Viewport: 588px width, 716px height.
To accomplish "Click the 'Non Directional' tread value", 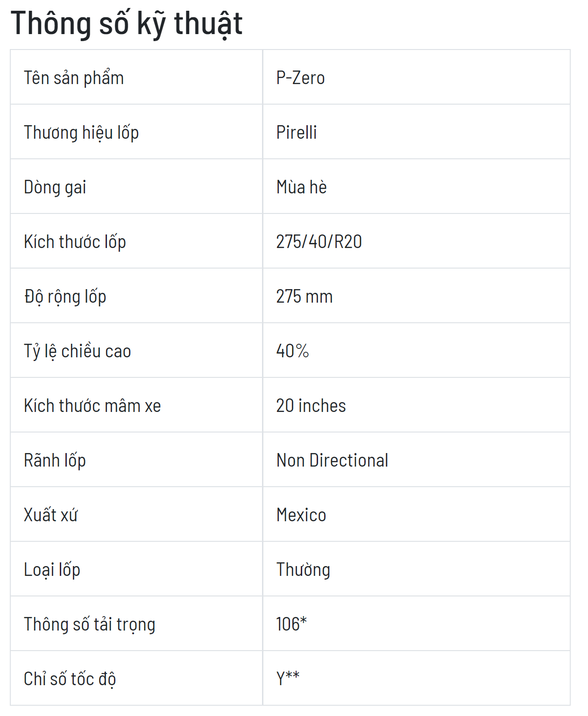I will click(x=332, y=460).
